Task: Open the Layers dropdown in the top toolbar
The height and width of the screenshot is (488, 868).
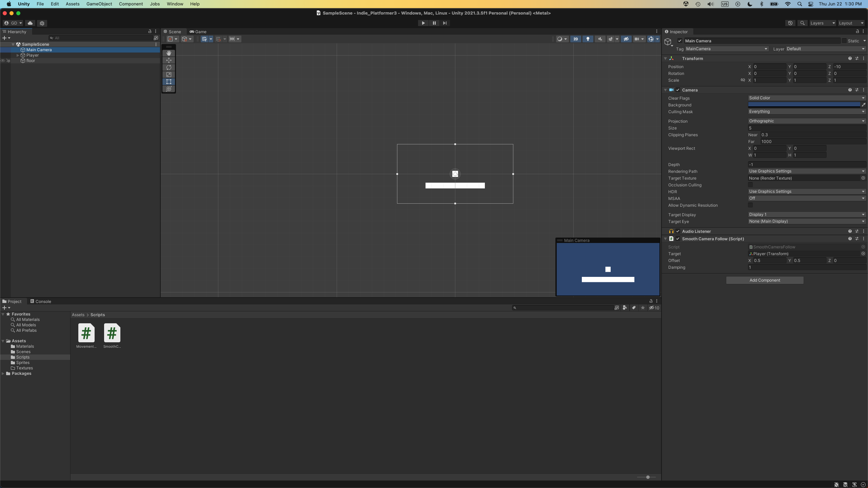Action: (822, 23)
